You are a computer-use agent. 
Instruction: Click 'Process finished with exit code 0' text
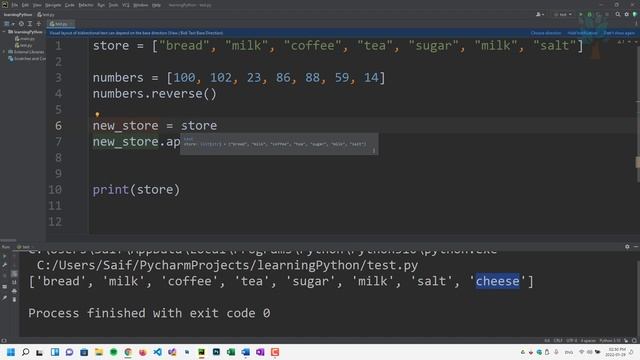point(149,313)
